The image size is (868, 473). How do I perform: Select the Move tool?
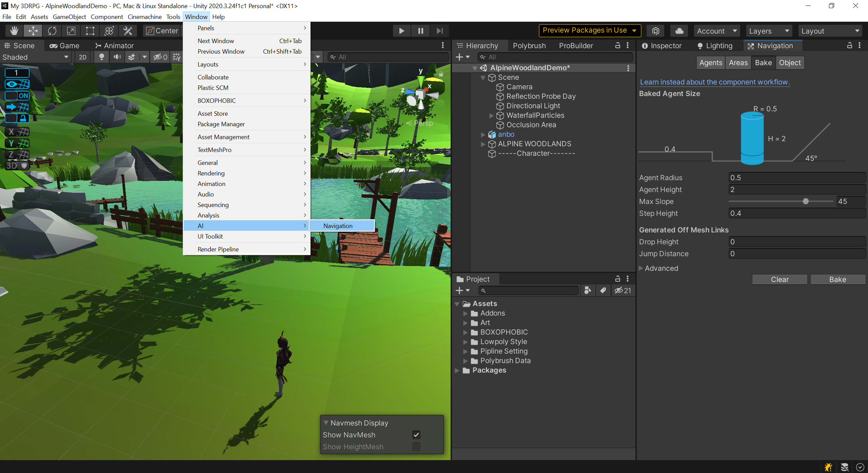coord(33,31)
